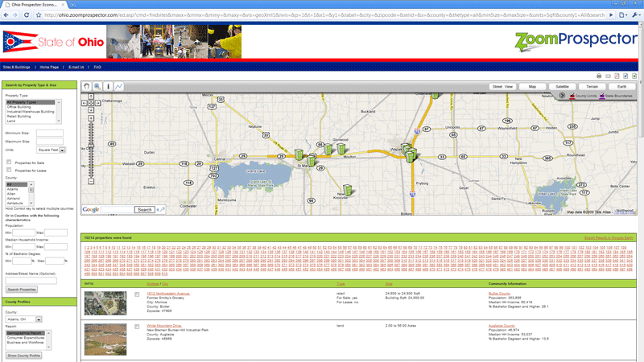The height and width of the screenshot is (362, 644).
Task: Open FAQ in the navigation bar
Action: pos(97,67)
